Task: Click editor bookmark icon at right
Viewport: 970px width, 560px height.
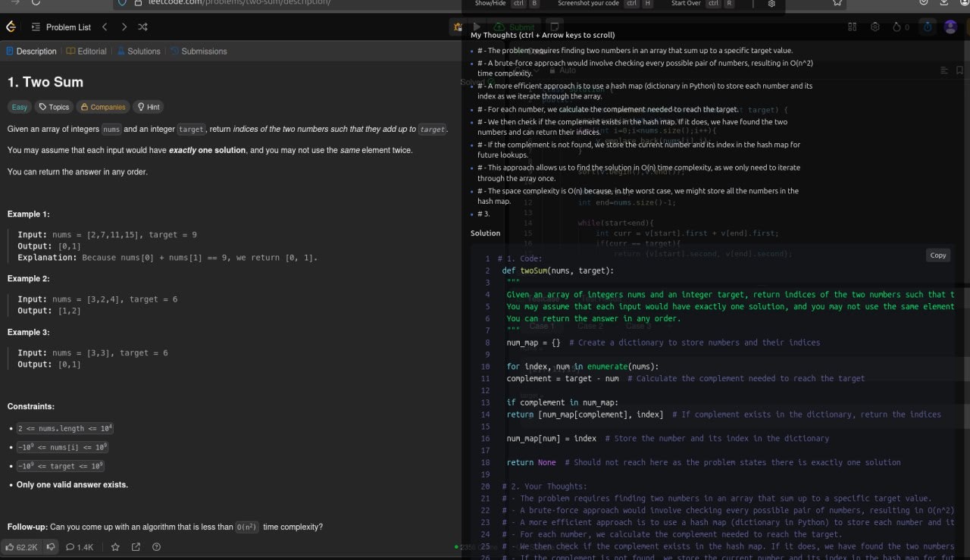Action: (x=960, y=70)
